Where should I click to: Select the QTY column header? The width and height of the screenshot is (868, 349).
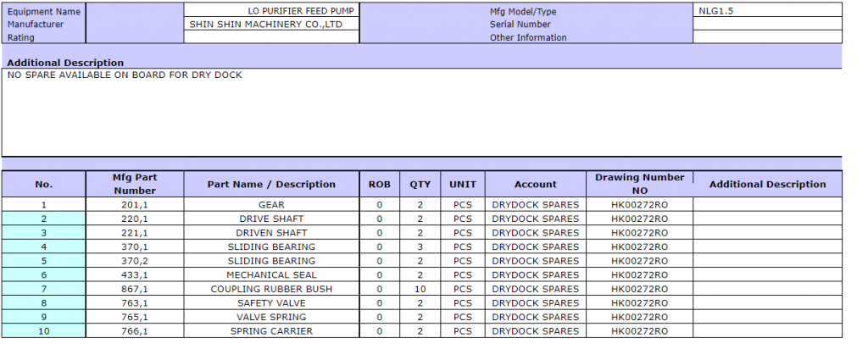tap(420, 184)
